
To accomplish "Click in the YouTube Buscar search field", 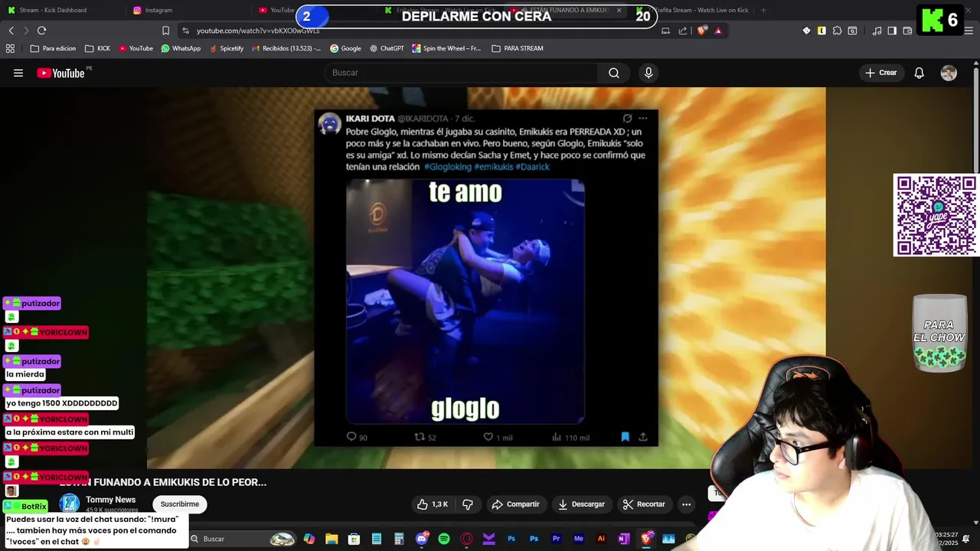I will pyautogui.click(x=462, y=73).
